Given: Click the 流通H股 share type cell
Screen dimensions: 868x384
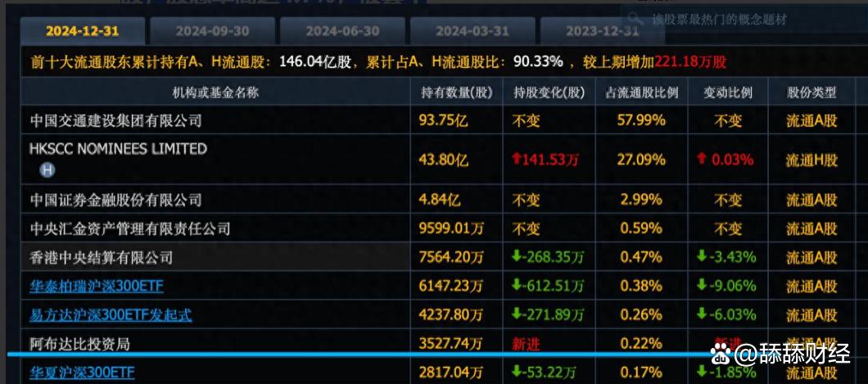Looking at the screenshot, I should click(812, 160).
